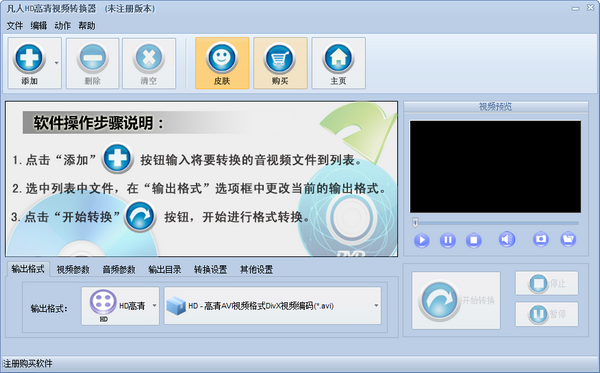Click the black video preview area

pos(496,167)
